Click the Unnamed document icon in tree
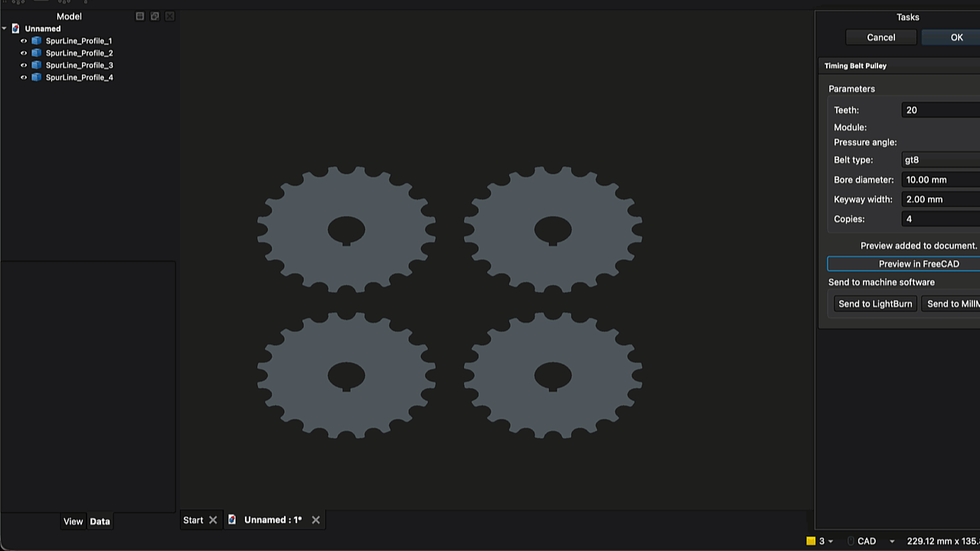Screen dimensions: 980x551 (x=15, y=28)
